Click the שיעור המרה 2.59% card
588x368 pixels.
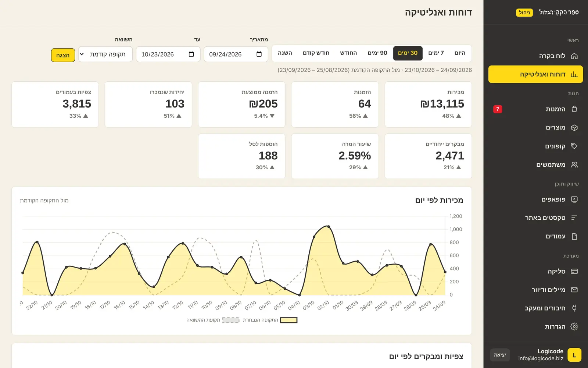click(x=335, y=156)
